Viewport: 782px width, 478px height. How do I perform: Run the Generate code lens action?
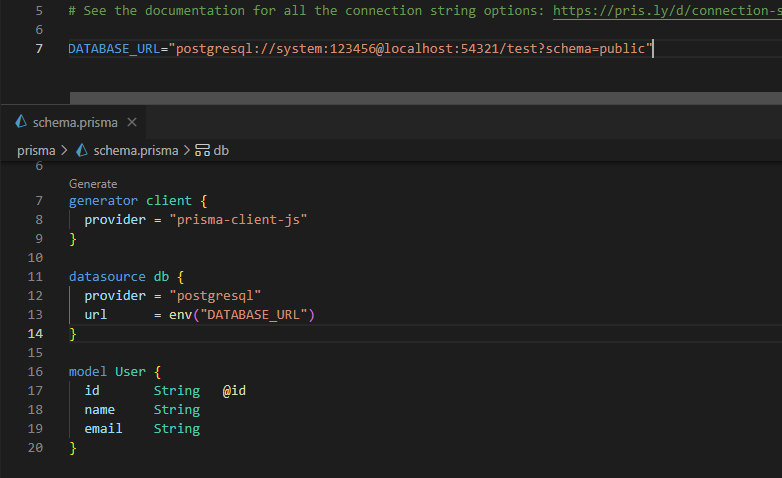click(93, 184)
